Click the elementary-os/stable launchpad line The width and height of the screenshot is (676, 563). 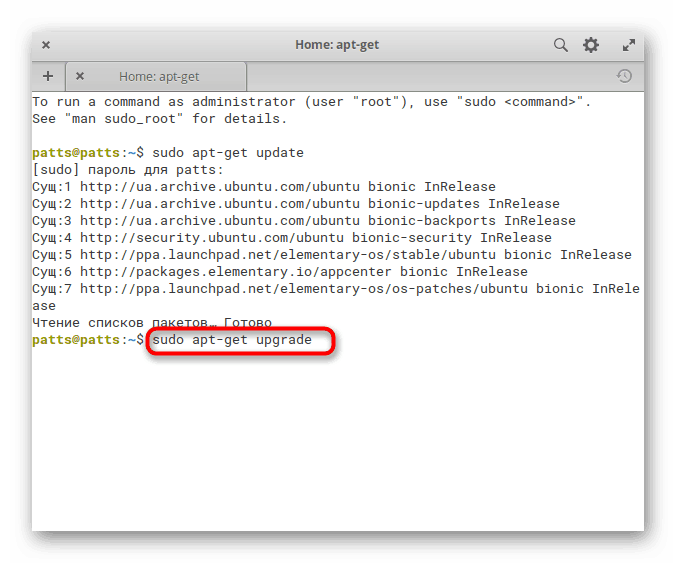(332, 255)
